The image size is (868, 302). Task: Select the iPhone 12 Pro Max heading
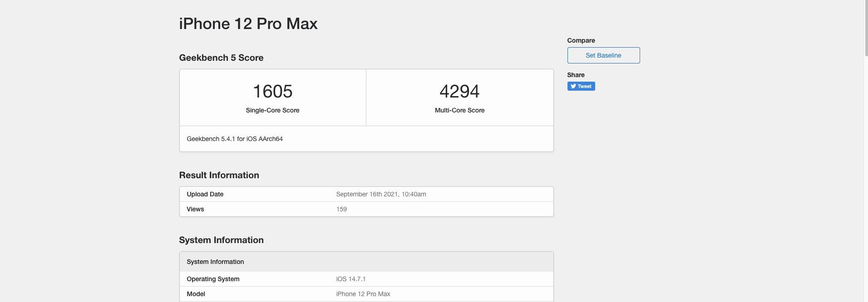pyautogui.click(x=248, y=24)
